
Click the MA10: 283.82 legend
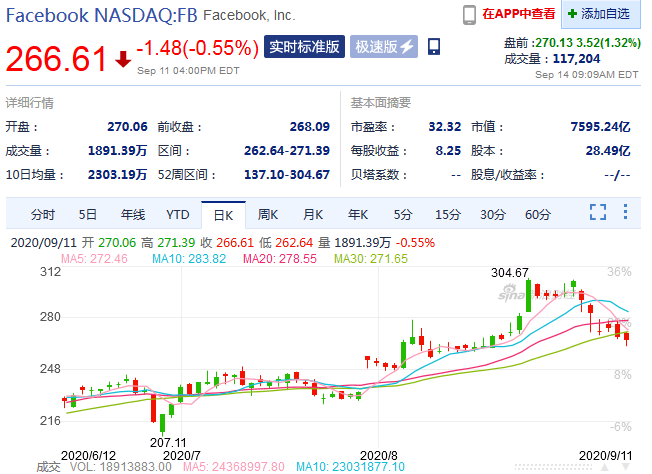pyautogui.click(x=189, y=259)
